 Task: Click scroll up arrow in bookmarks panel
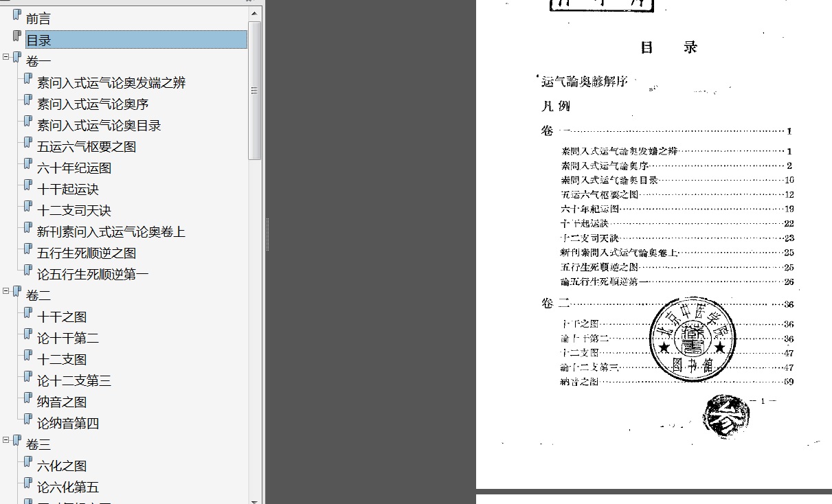pyautogui.click(x=255, y=13)
